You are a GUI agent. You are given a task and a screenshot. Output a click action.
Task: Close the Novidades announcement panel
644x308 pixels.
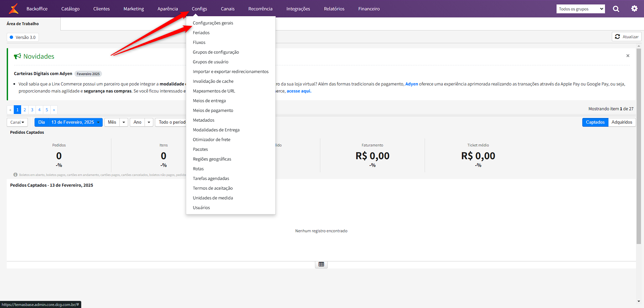(x=628, y=56)
